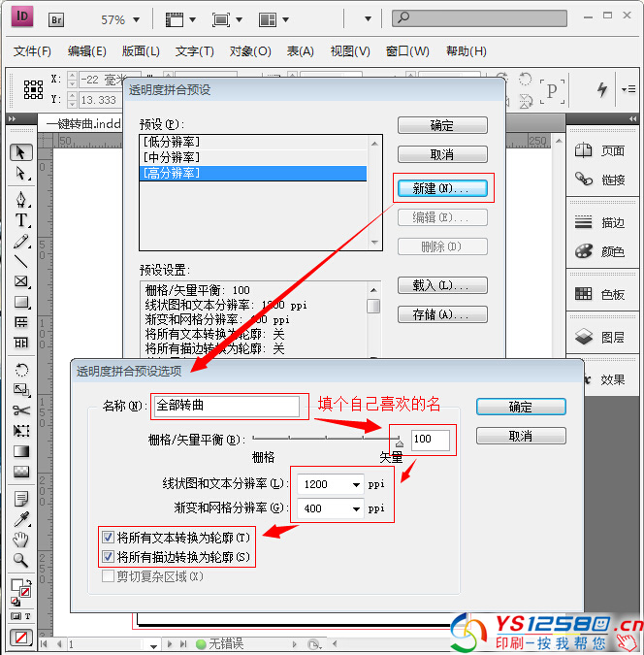The image size is (644, 655).
Task: Click the raster/vector balance slider
Action: [x=325, y=440]
